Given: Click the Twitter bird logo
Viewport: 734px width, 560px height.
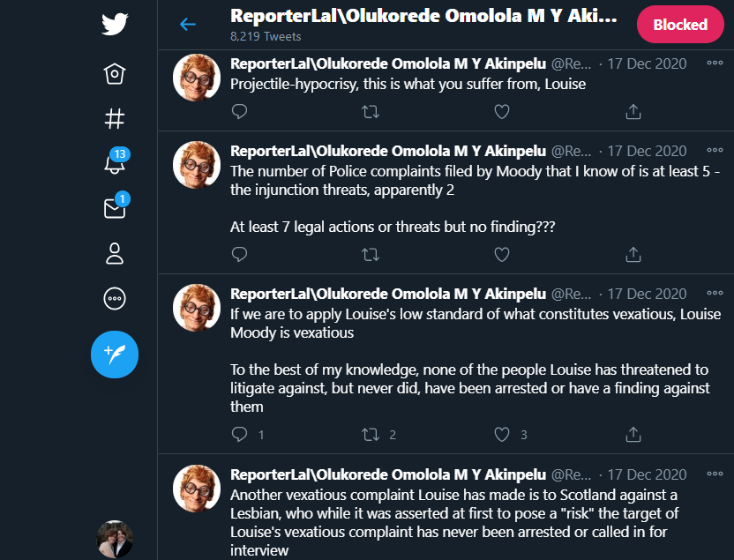Looking at the screenshot, I should point(115,24).
